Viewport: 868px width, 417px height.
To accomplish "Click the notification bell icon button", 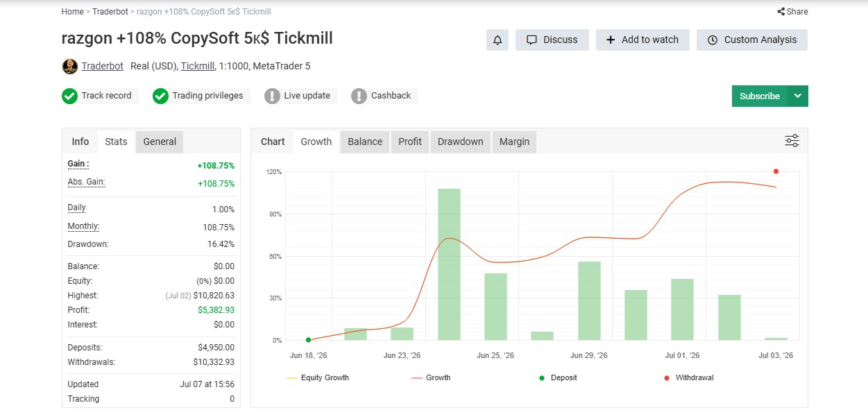I will pyautogui.click(x=497, y=40).
